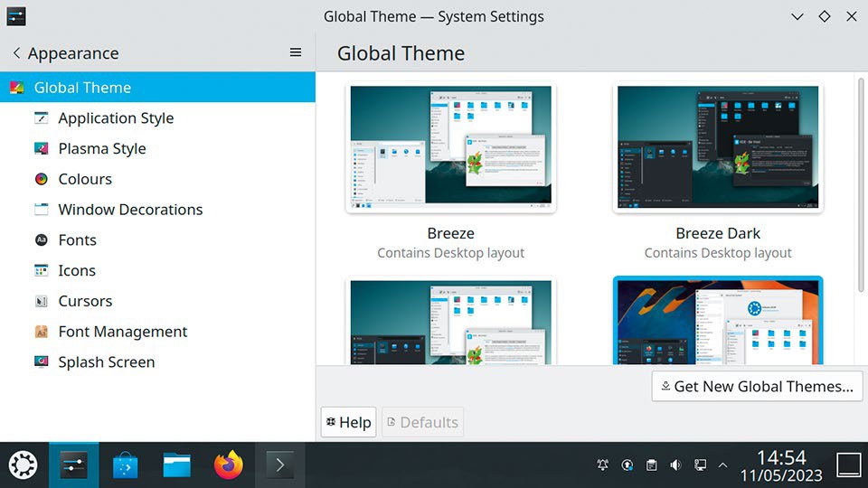This screenshot has height=488, width=868.
Task: Click the System Settings window icon in title bar
Action: pyautogui.click(x=16, y=16)
